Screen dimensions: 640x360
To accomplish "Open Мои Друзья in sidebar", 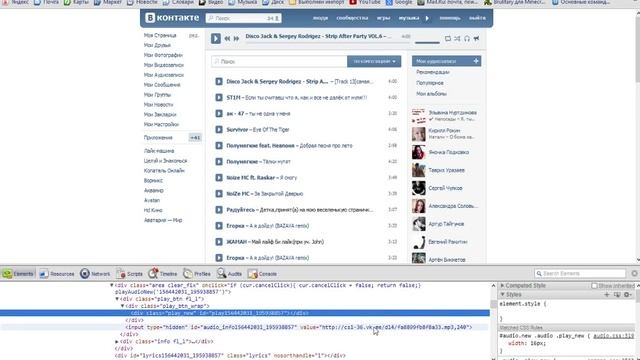I will click(157, 45).
